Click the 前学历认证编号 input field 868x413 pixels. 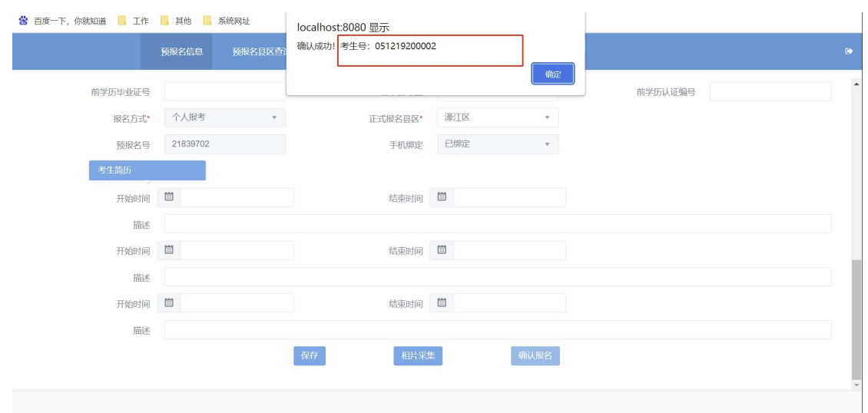pos(770,92)
